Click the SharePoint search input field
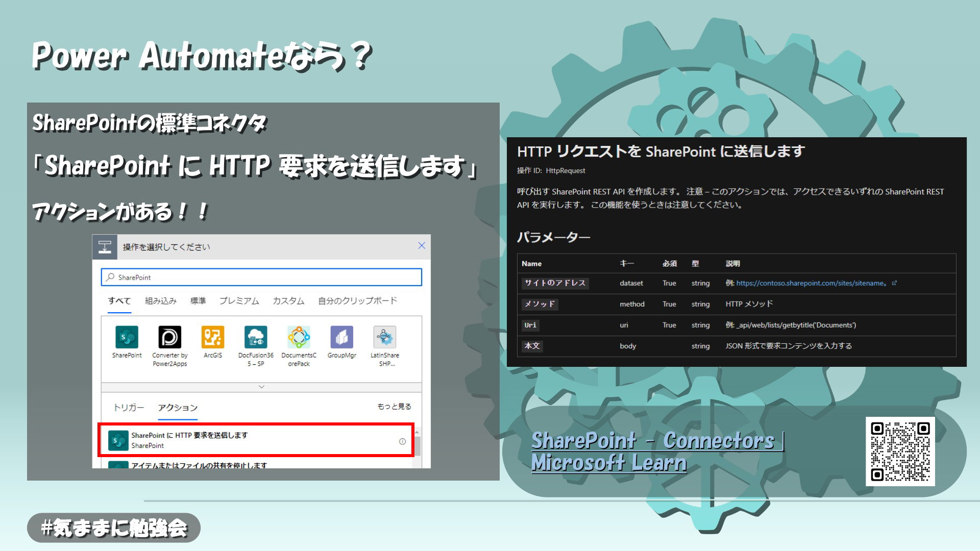This screenshot has width=980, height=551. tap(261, 277)
